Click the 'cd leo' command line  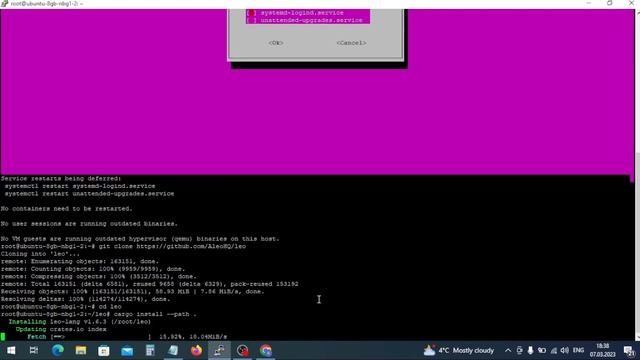(61, 307)
